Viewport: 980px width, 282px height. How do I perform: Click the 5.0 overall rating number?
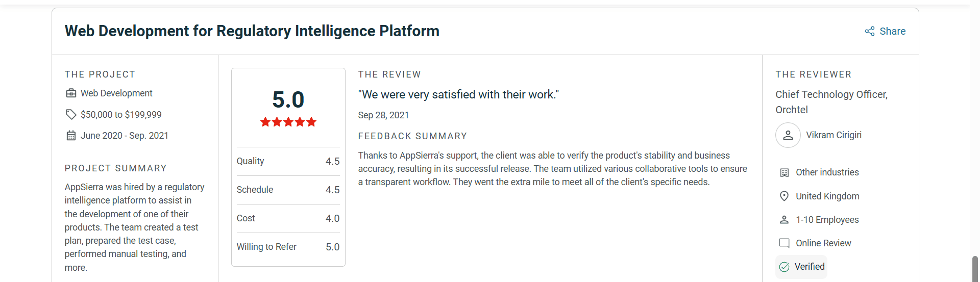pyautogui.click(x=288, y=99)
